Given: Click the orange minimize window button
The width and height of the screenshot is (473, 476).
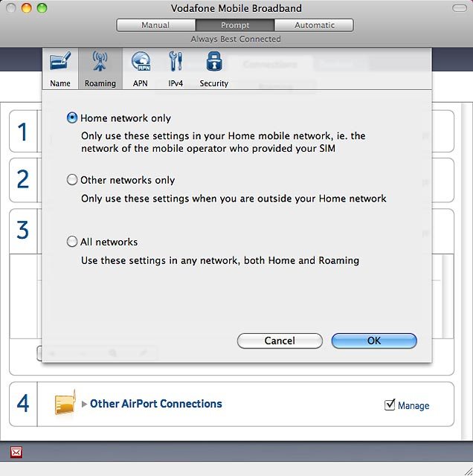Looking at the screenshot, I should pyautogui.click(x=27, y=8).
